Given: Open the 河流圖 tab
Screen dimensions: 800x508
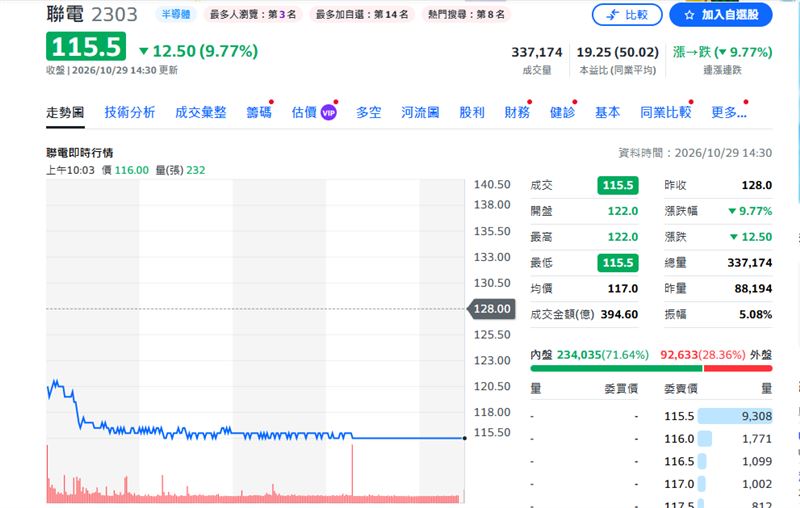Looking at the screenshot, I should (x=420, y=112).
